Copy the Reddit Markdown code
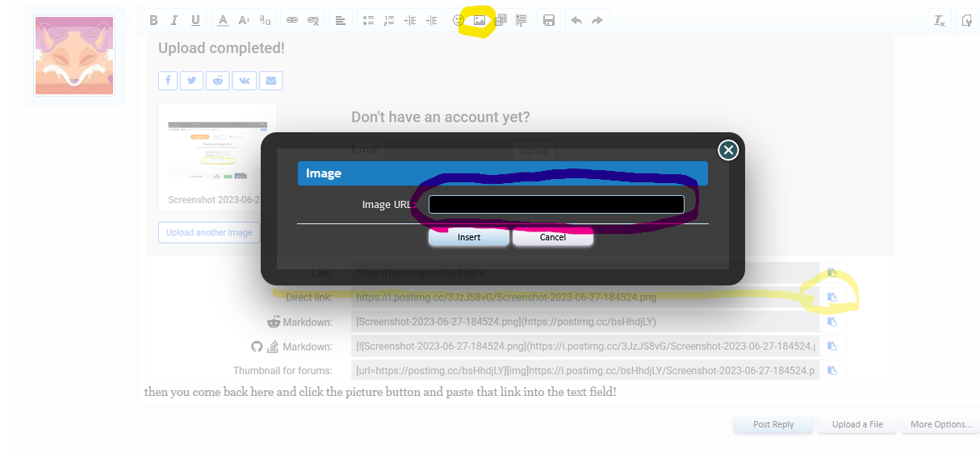 (831, 322)
